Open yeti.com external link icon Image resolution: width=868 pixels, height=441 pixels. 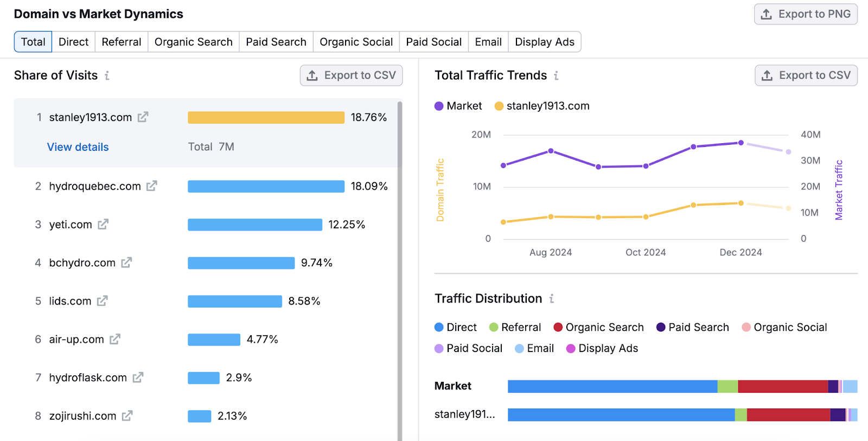tap(103, 225)
